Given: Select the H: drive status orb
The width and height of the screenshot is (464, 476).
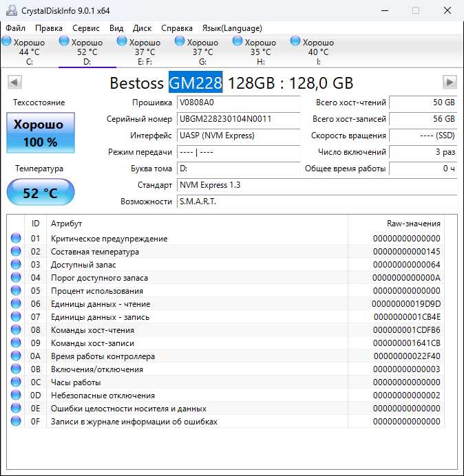Looking at the screenshot, I should click(238, 42).
